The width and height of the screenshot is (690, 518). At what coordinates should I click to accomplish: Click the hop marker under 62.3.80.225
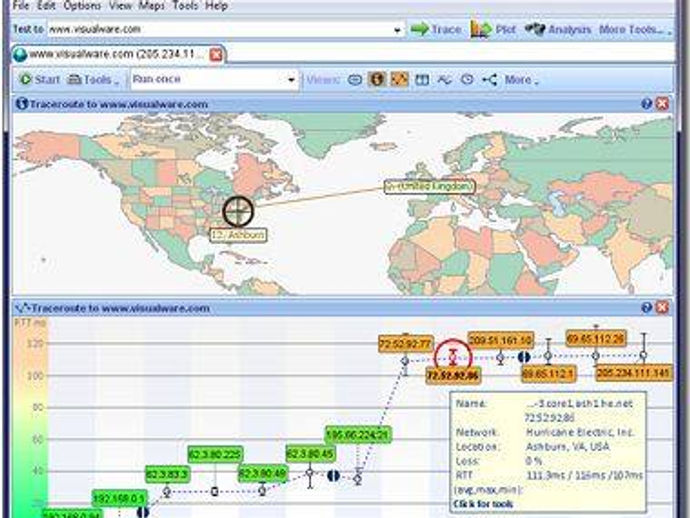pos(214,491)
